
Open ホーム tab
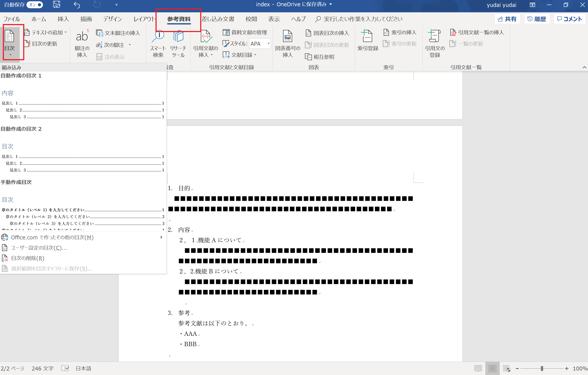pyautogui.click(x=39, y=19)
